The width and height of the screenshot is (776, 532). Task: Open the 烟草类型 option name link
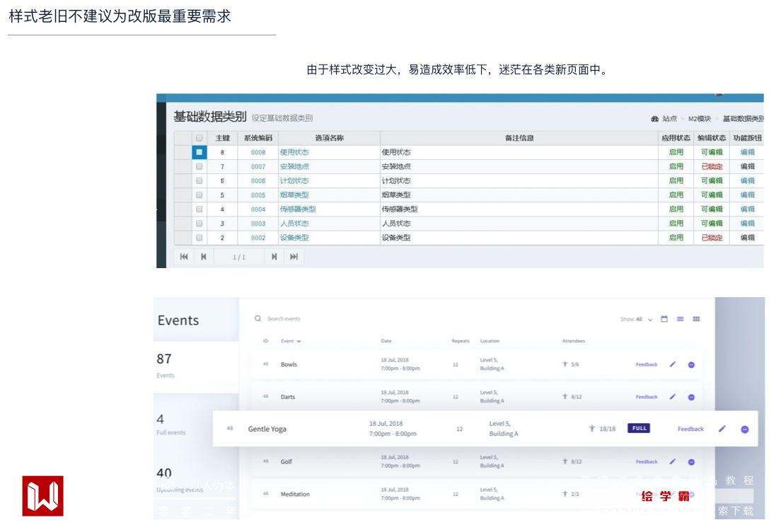[x=294, y=195]
